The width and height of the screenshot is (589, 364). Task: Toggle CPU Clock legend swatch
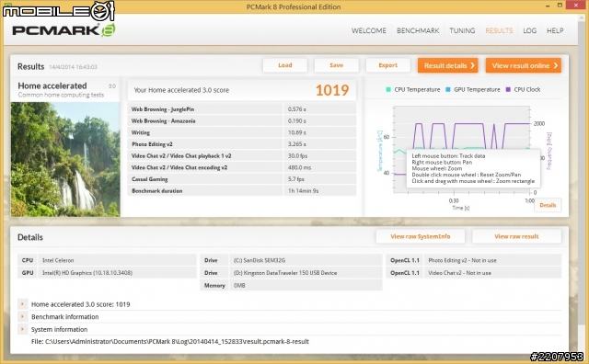(508, 89)
